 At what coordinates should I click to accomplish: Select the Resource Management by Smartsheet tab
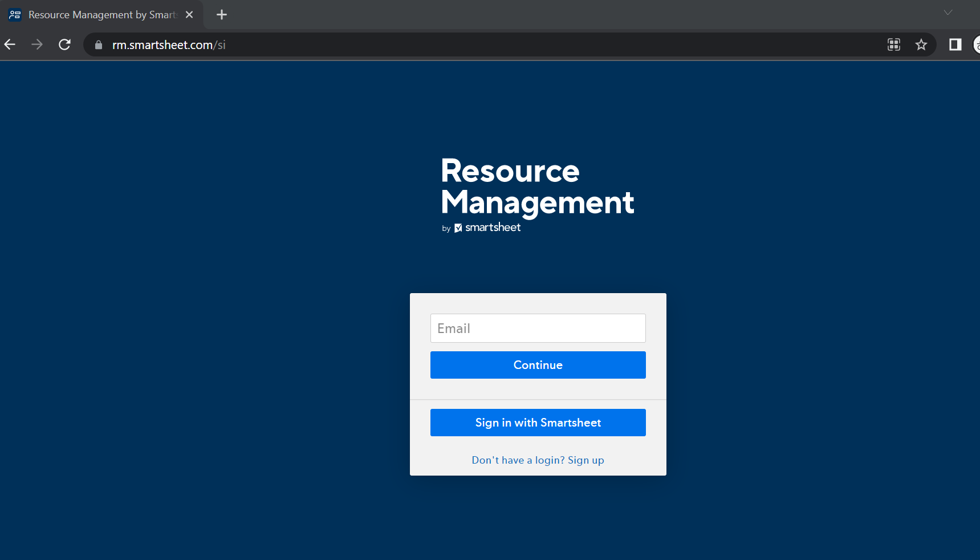tap(102, 15)
